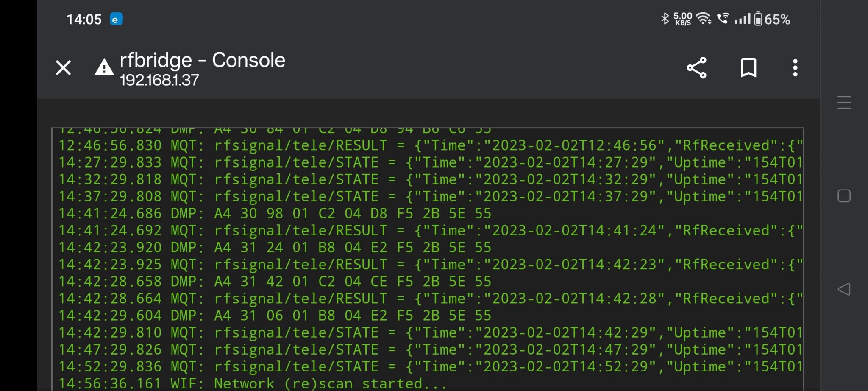Tap the battery 65% indicator
This screenshot has width=868, height=391.
tap(772, 19)
